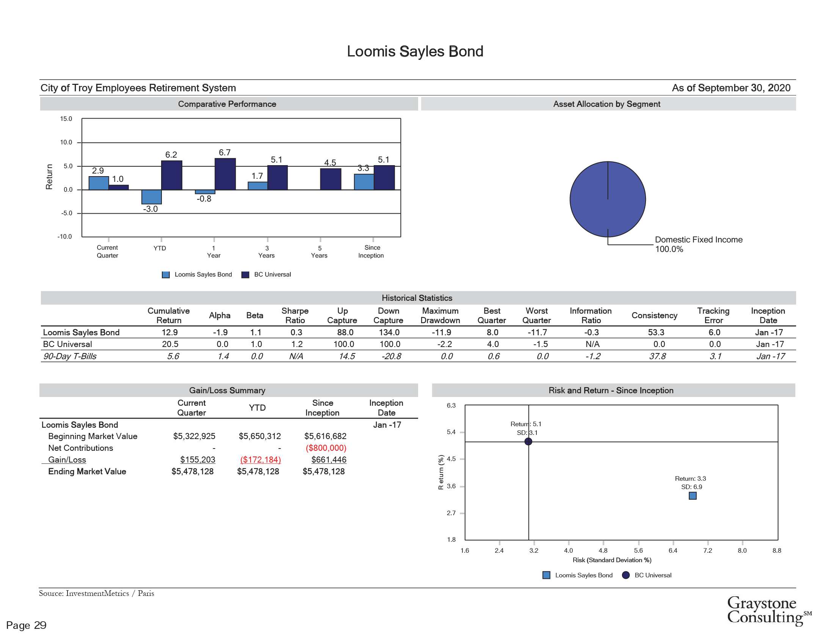Click the Risk (Standard Deviation %) axis title
Viewport: 834px width, 644px height.
coord(612,560)
